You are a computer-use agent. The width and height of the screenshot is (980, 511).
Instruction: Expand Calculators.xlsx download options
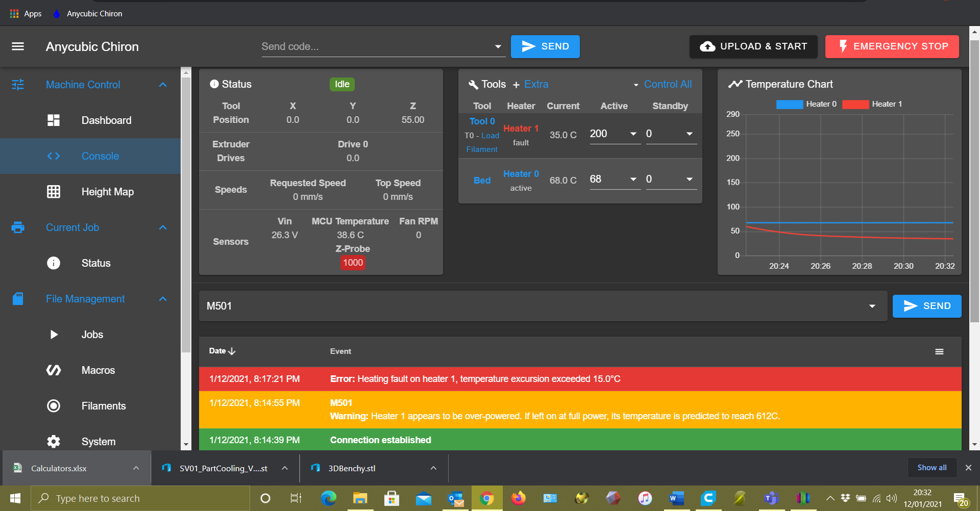136,468
